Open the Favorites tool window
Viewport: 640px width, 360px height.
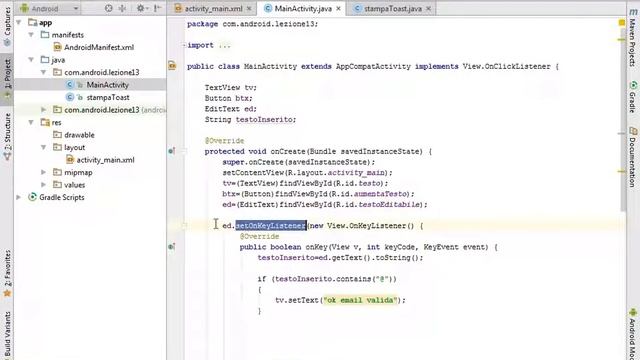[x=7, y=273]
